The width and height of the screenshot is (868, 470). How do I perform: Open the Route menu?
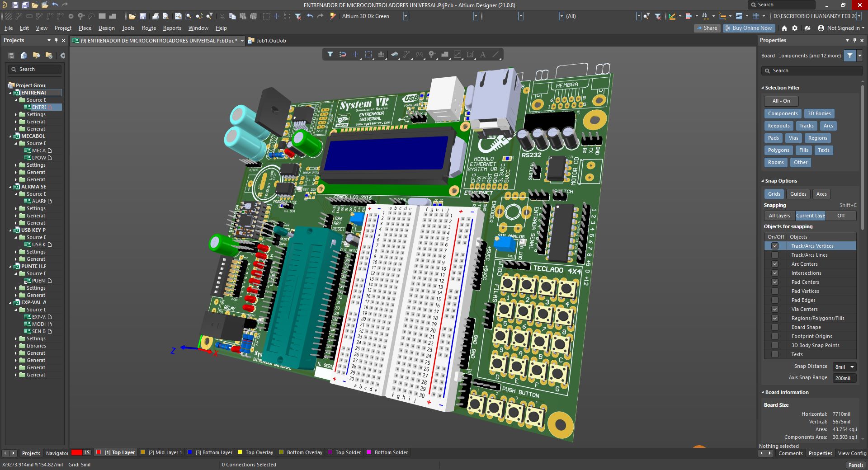(149, 28)
